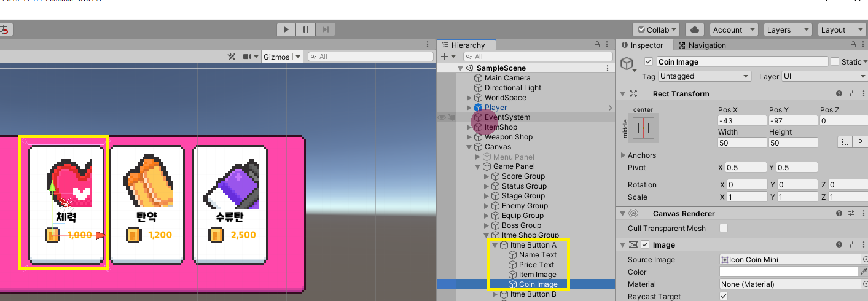Toggle Cull Transparent Mesh checkbox

[724, 228]
